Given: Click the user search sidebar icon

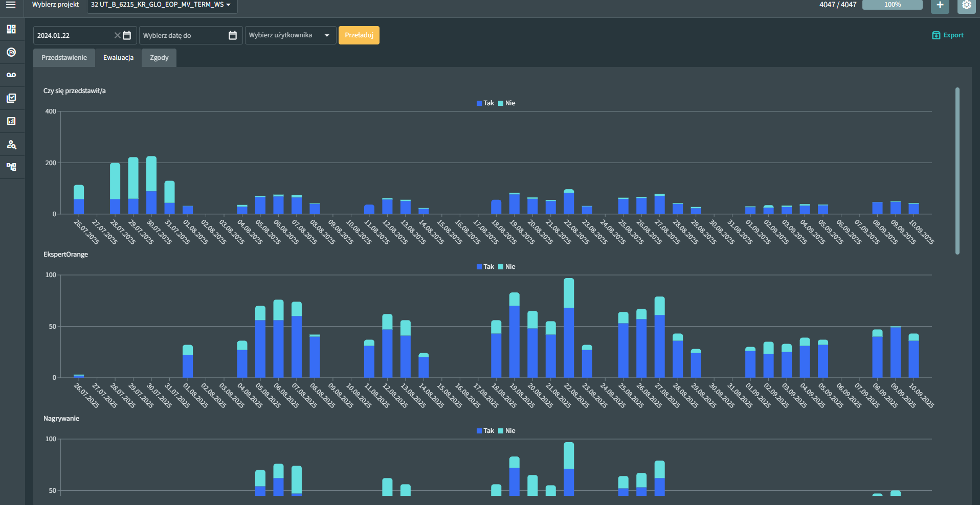Looking at the screenshot, I should pos(11,144).
